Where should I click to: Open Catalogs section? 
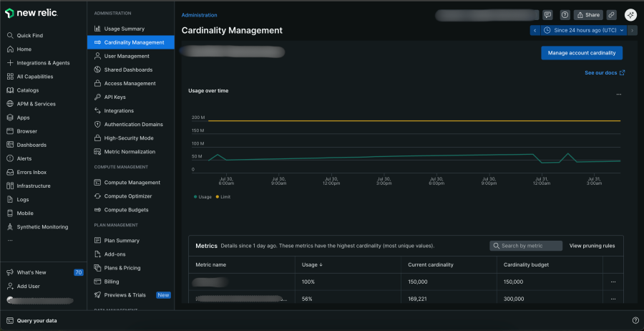pyautogui.click(x=23, y=90)
